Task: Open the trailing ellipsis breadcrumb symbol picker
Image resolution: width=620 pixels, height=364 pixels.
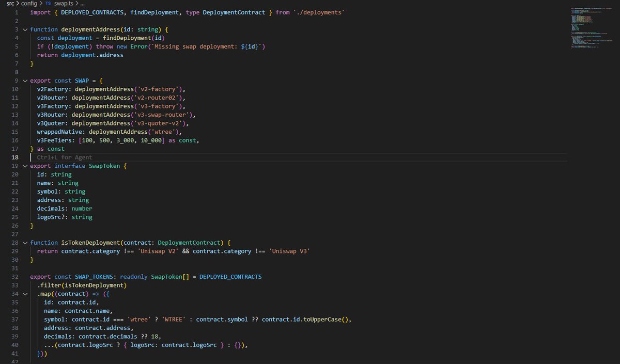Action: pos(81,4)
